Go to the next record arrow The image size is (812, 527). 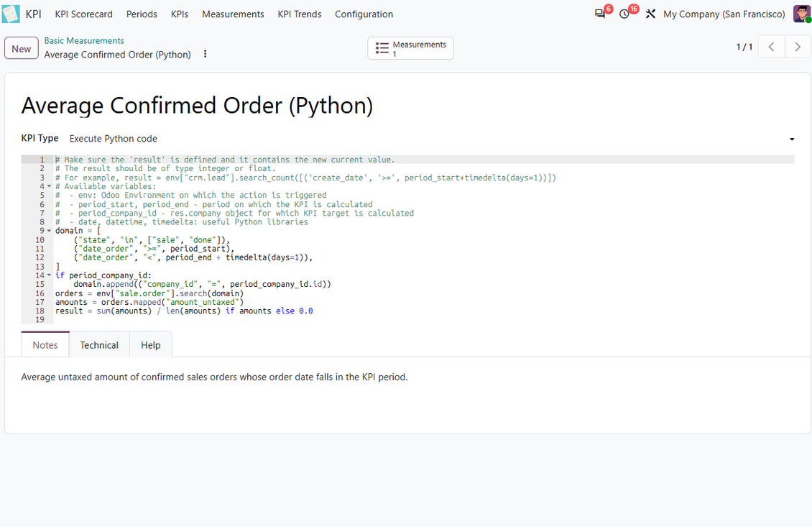(798, 47)
